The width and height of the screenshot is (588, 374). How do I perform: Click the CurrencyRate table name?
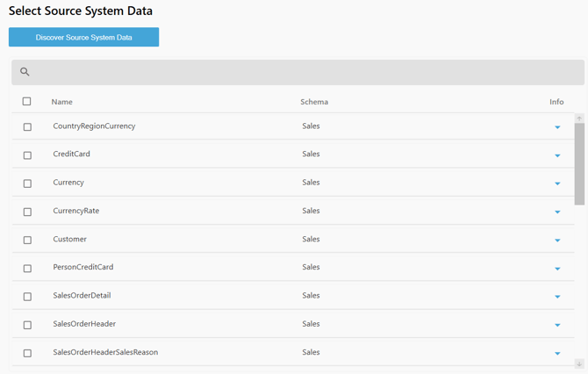76,211
